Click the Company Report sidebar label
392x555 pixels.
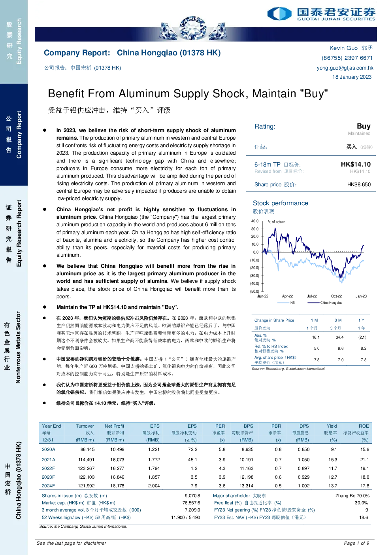(x=19, y=134)
